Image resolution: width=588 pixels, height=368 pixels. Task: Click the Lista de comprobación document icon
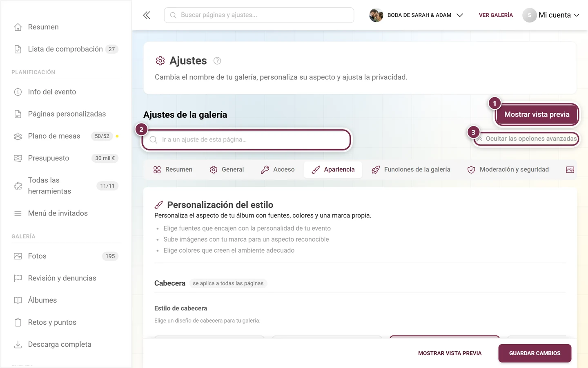tap(18, 49)
